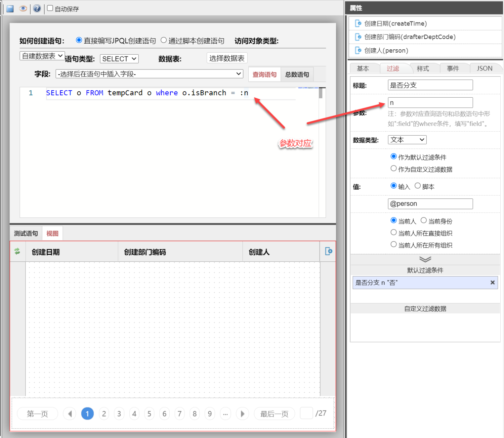Screen dimensions: 504x438
Task: Click the add column icon beside 创建人
Action: click(328, 251)
